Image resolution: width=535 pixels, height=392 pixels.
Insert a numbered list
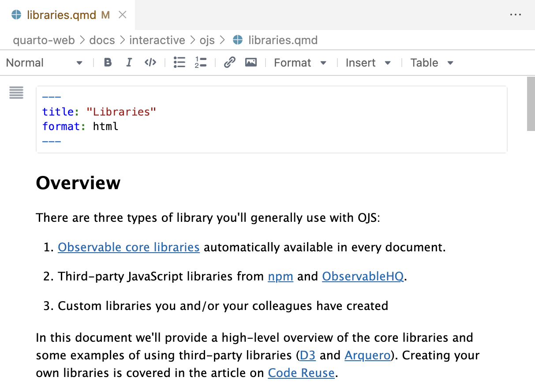pyautogui.click(x=200, y=62)
